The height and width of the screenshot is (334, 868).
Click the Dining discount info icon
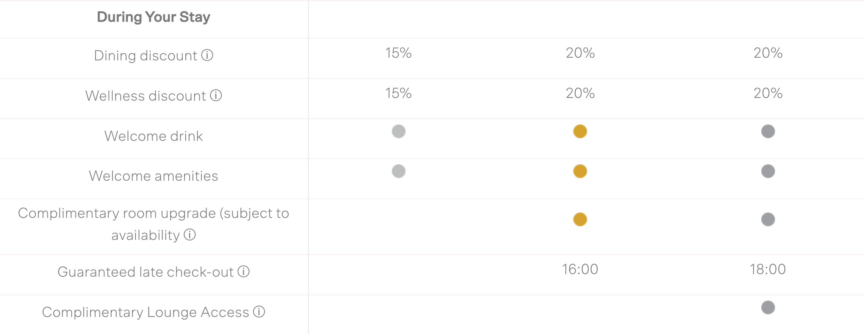207,55
